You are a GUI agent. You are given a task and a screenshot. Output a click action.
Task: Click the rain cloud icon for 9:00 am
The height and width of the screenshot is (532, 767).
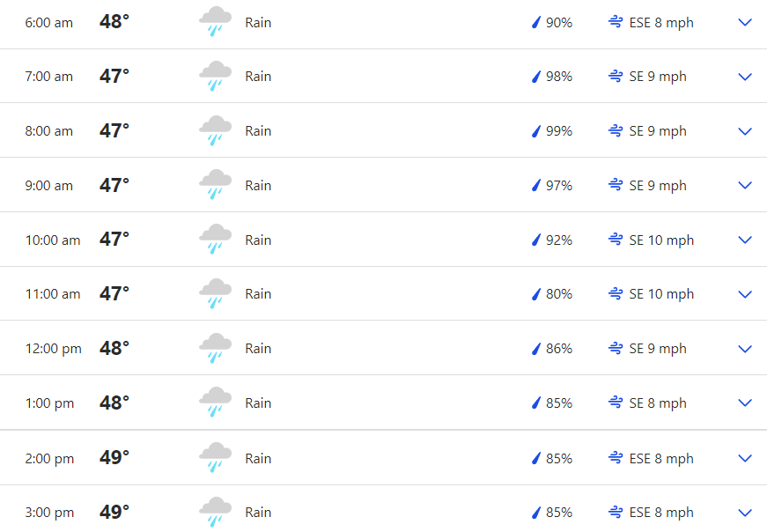[215, 184]
